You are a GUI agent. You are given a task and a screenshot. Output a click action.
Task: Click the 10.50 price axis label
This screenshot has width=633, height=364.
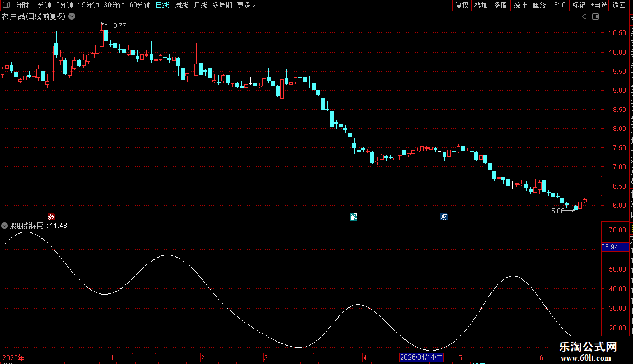(617, 33)
